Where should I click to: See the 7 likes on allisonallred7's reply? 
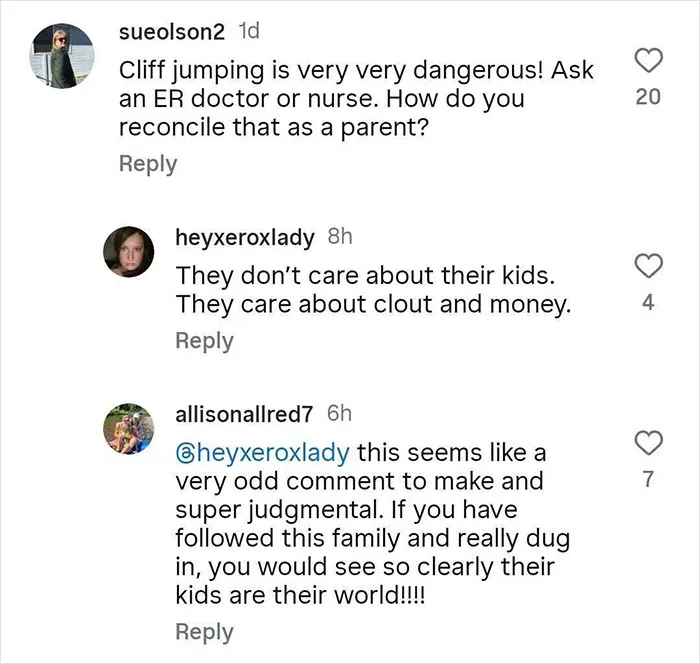click(648, 480)
